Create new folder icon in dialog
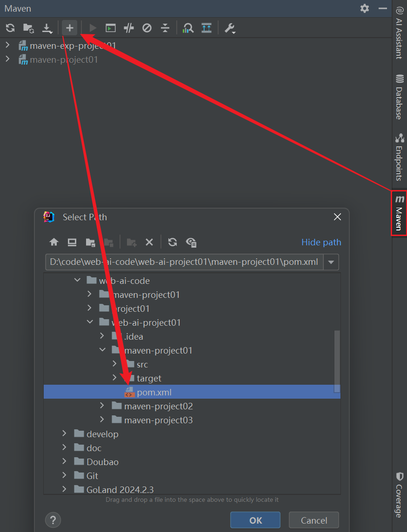This screenshot has width=407, height=532. (132, 242)
